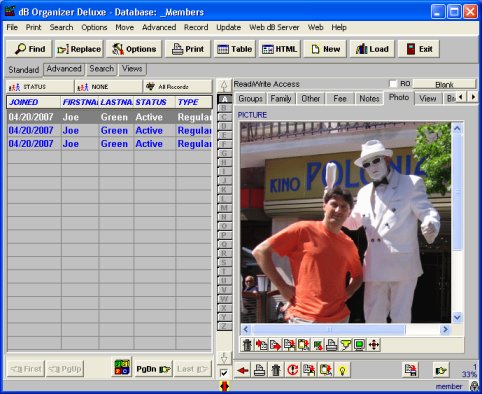This screenshot has height=394, width=482.
Task: Toggle the checkbox below the alphabet index
Action: pyautogui.click(x=224, y=373)
